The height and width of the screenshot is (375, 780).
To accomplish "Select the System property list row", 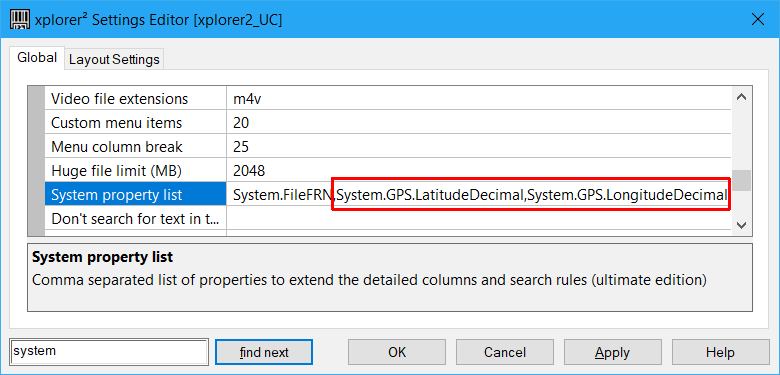I will [136, 195].
